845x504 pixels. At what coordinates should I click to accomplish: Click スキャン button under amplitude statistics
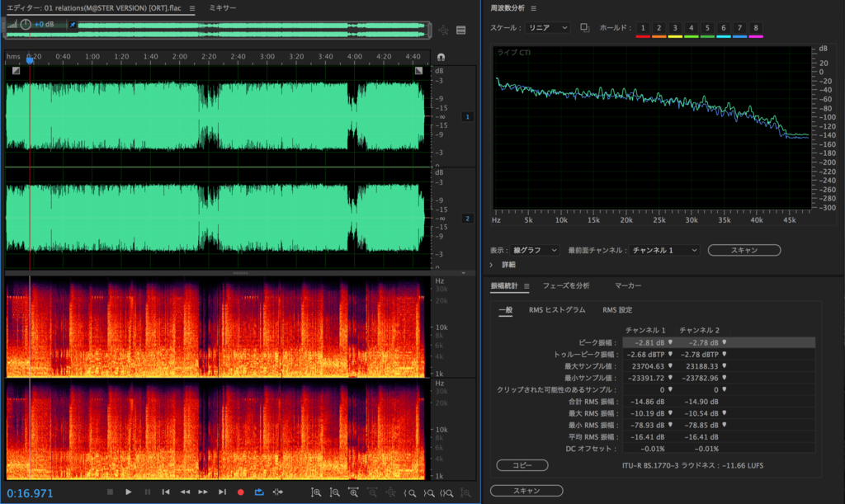coord(526,491)
